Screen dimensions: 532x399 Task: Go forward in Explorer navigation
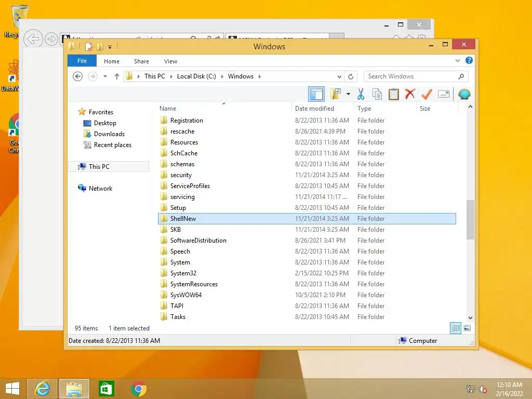92,76
